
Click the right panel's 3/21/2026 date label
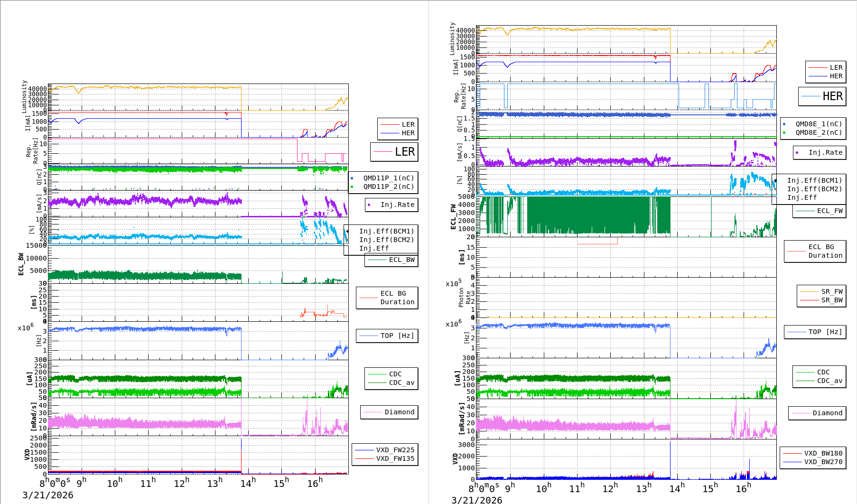(x=476, y=500)
